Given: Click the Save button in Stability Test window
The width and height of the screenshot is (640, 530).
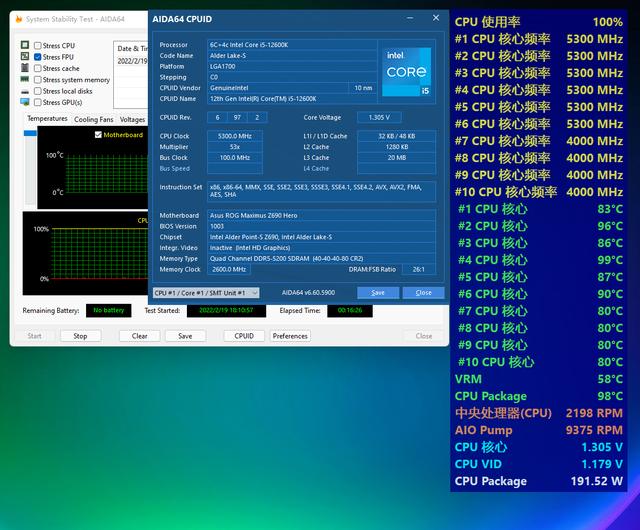Looking at the screenshot, I should tap(185, 336).
